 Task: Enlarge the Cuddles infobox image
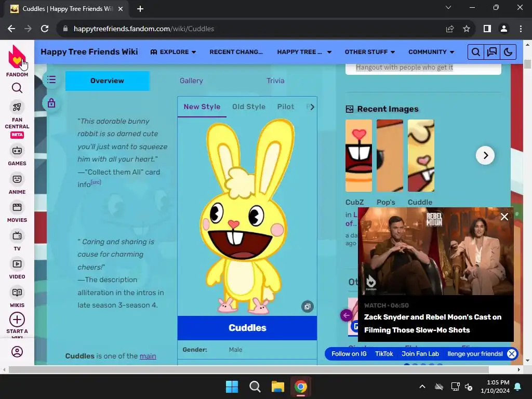[x=308, y=307]
